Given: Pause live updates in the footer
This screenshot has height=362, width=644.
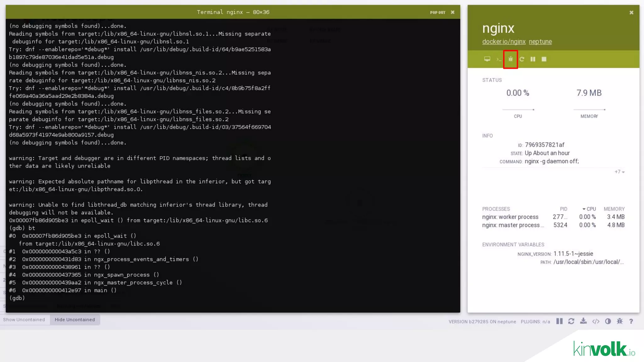Looking at the screenshot, I should coord(559,321).
